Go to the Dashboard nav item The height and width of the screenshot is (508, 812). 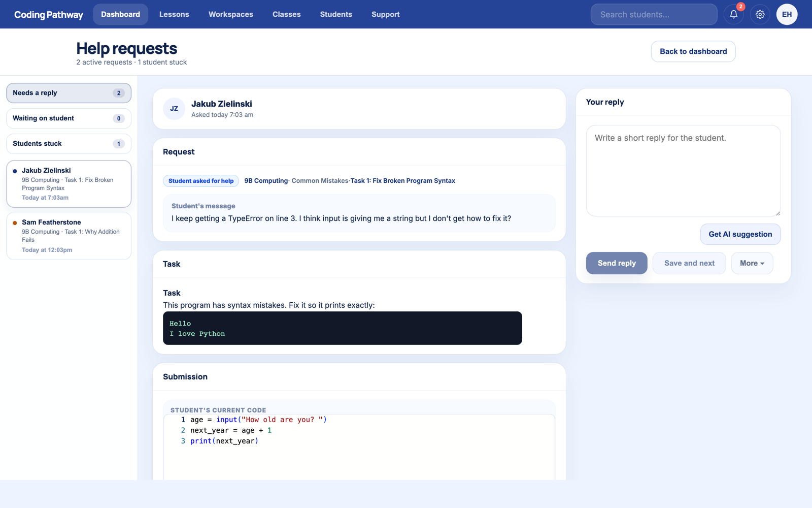[120, 14]
